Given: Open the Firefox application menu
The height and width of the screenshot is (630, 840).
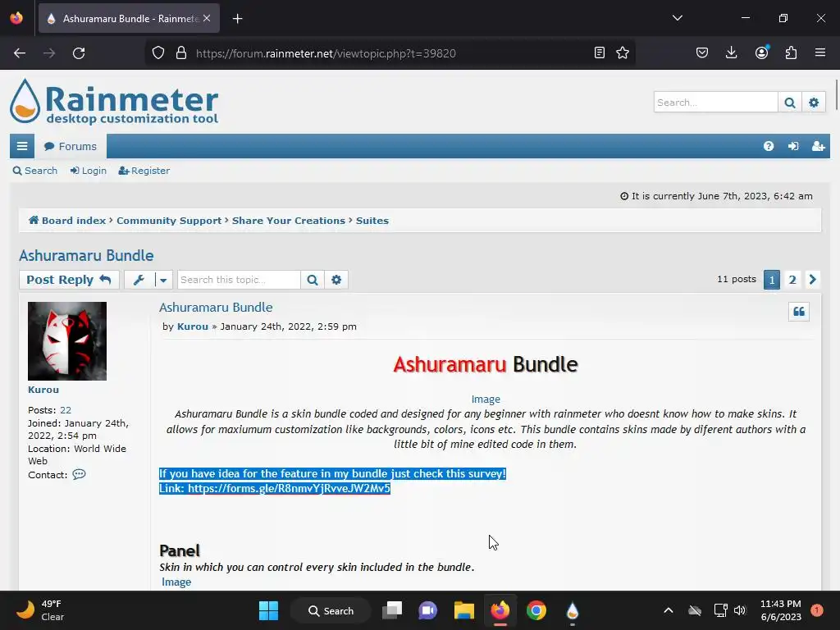Looking at the screenshot, I should (819, 53).
